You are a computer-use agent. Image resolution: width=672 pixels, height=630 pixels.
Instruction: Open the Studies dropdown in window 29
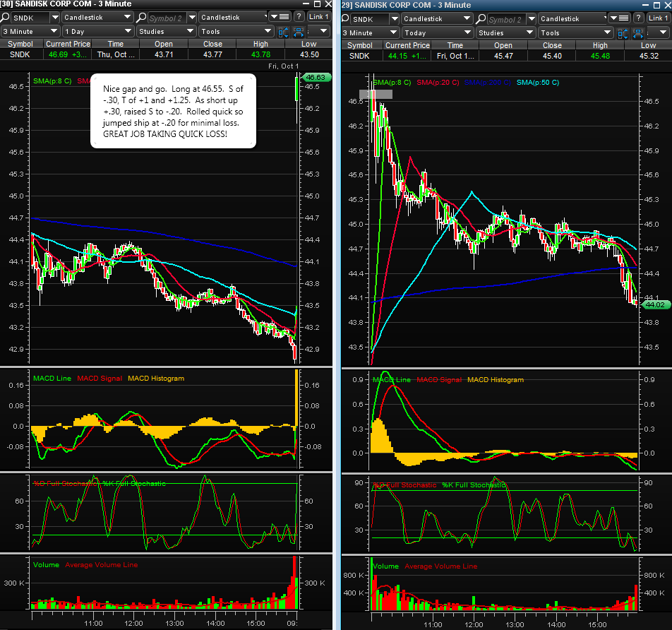point(505,33)
